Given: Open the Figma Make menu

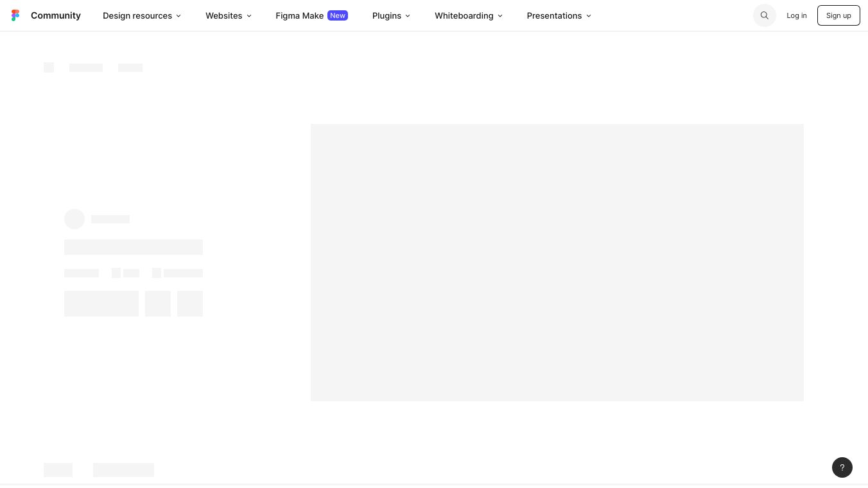Looking at the screenshot, I should point(299,15).
